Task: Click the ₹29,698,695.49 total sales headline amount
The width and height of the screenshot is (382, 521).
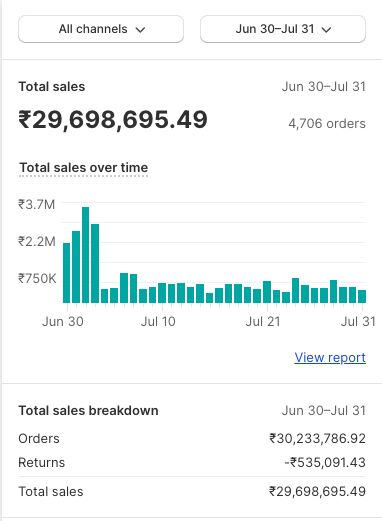Action: pyautogui.click(x=113, y=120)
